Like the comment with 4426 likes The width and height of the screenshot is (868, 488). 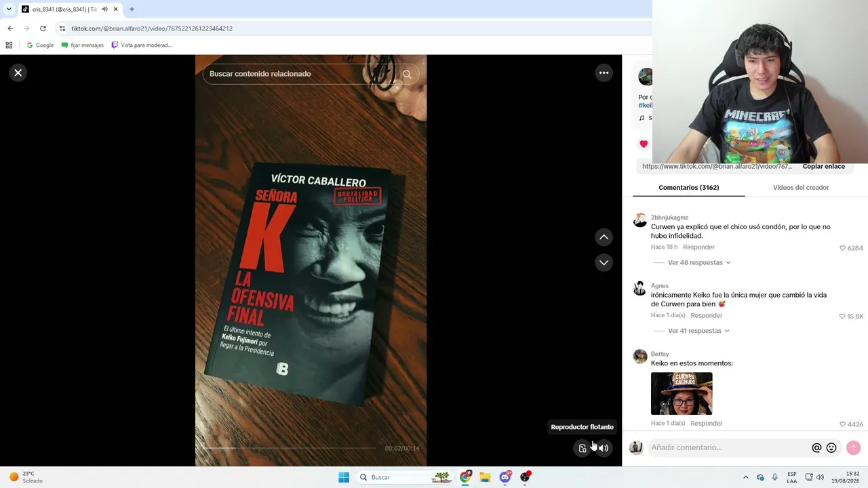pyautogui.click(x=843, y=424)
